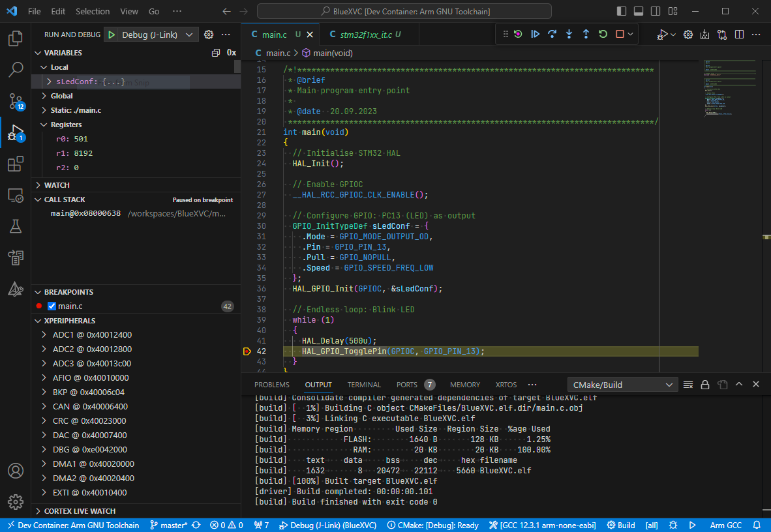This screenshot has height=532, width=771.
Task: Click the Step Into debug icon
Action: pyautogui.click(x=567, y=35)
